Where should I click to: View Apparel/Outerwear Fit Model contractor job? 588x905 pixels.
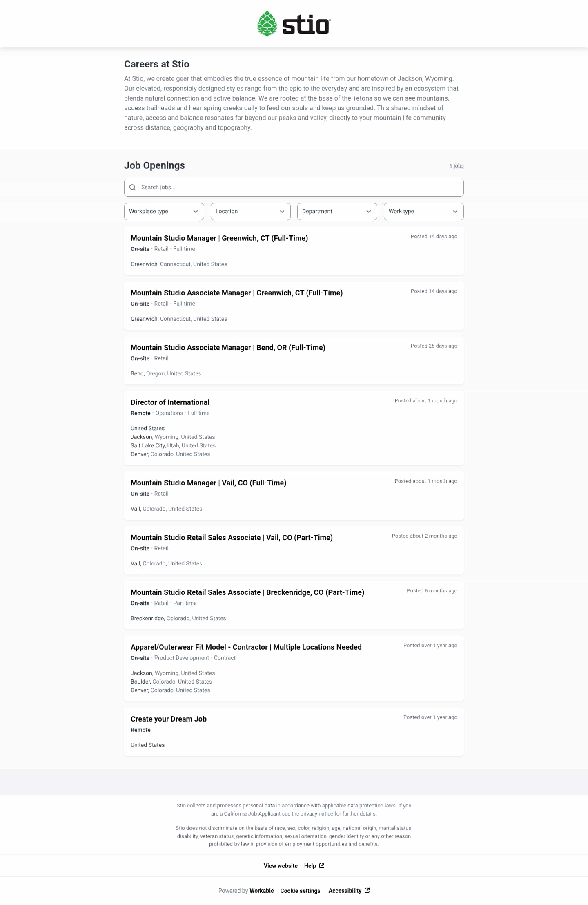(x=246, y=647)
